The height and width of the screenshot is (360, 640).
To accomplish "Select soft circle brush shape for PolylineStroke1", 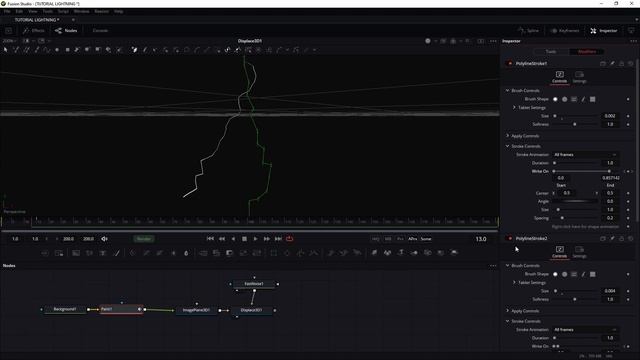I will [x=555, y=99].
